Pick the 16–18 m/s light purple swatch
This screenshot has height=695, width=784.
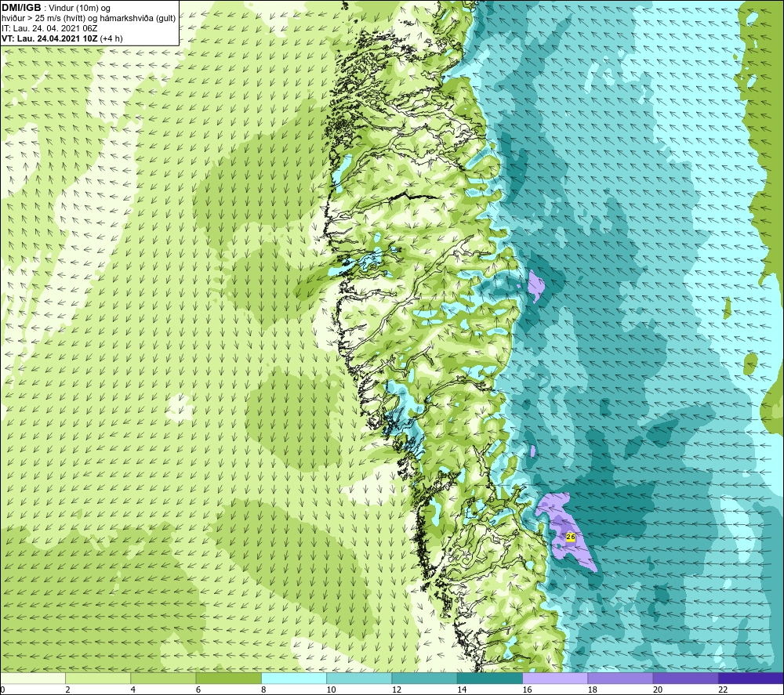[x=555, y=678]
